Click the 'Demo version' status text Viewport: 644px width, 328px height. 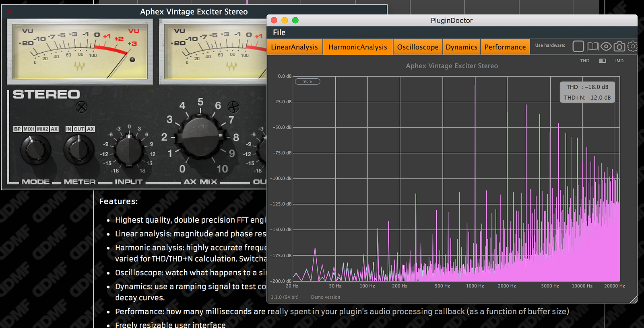click(326, 297)
